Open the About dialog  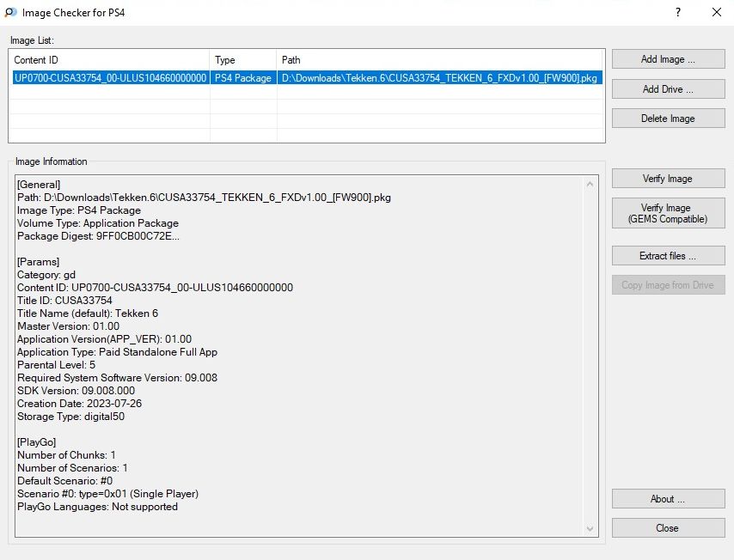[668, 499]
